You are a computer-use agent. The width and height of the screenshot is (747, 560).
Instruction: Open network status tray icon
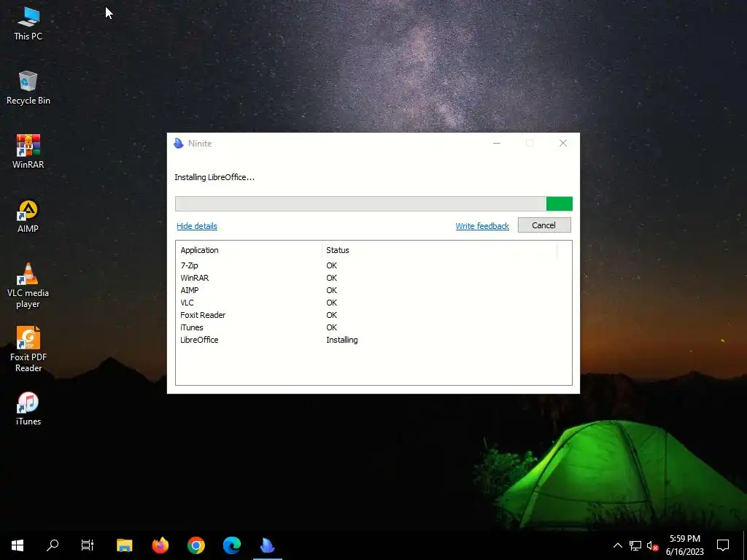tap(635, 545)
